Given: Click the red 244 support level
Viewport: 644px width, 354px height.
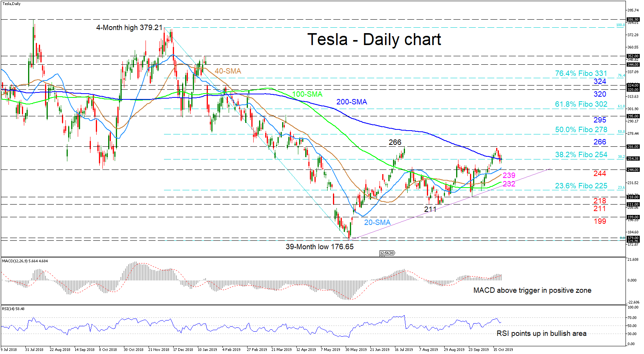Looking at the screenshot, I should [600, 173].
